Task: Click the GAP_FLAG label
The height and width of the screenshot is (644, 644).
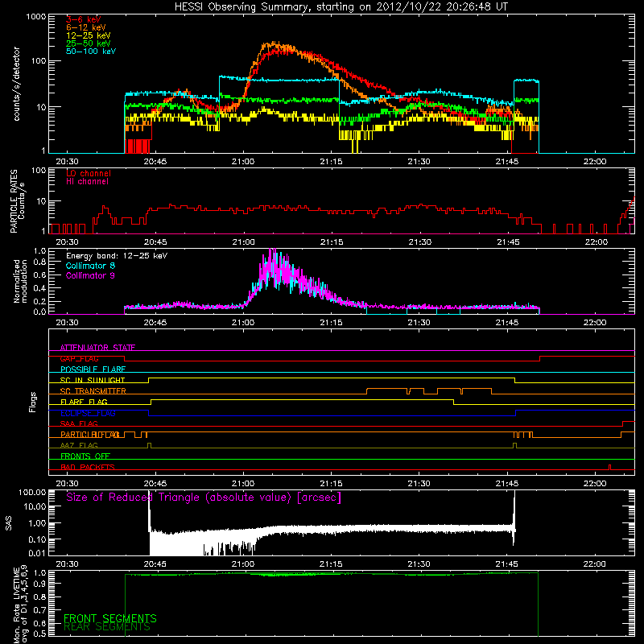Action: pos(79,358)
